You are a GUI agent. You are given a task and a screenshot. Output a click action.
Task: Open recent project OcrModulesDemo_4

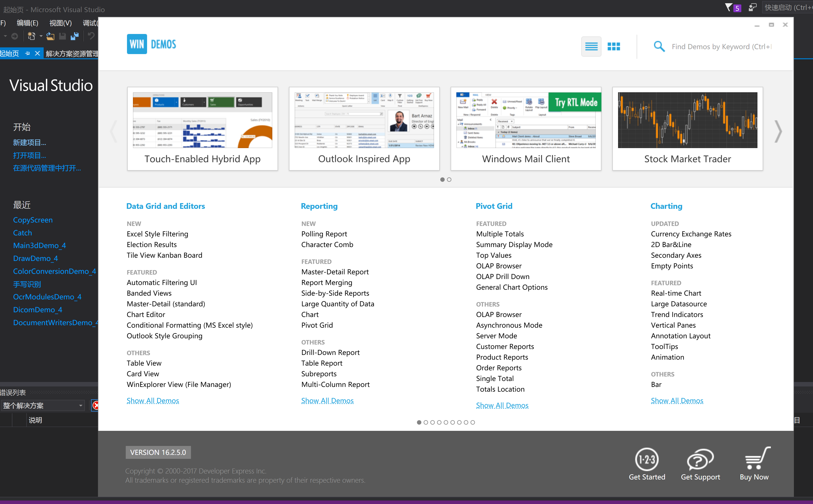click(x=47, y=297)
